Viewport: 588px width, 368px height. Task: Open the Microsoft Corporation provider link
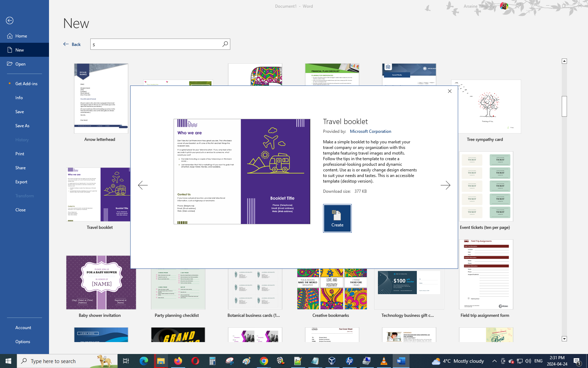click(370, 131)
